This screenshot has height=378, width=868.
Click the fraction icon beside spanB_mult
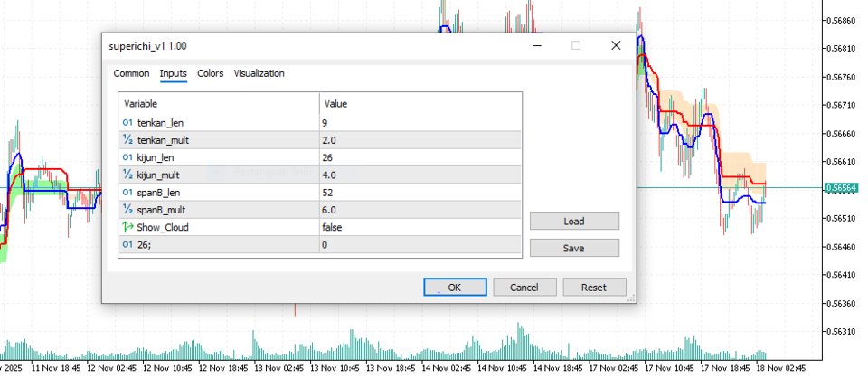127,210
